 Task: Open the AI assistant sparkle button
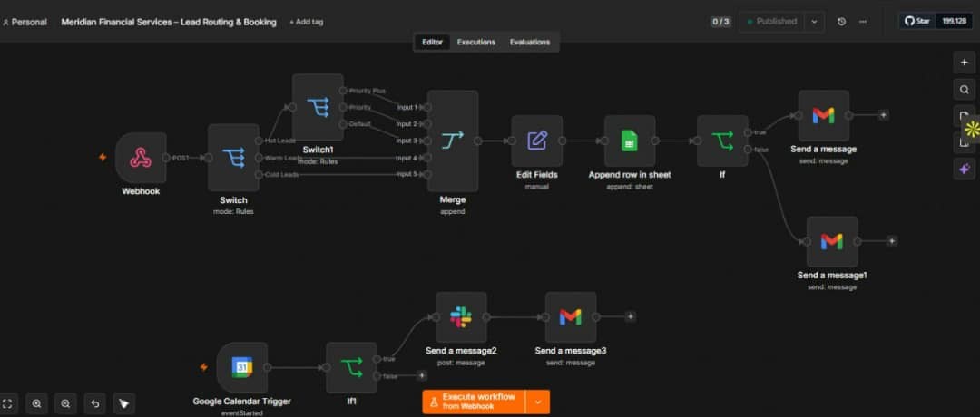[x=964, y=169]
